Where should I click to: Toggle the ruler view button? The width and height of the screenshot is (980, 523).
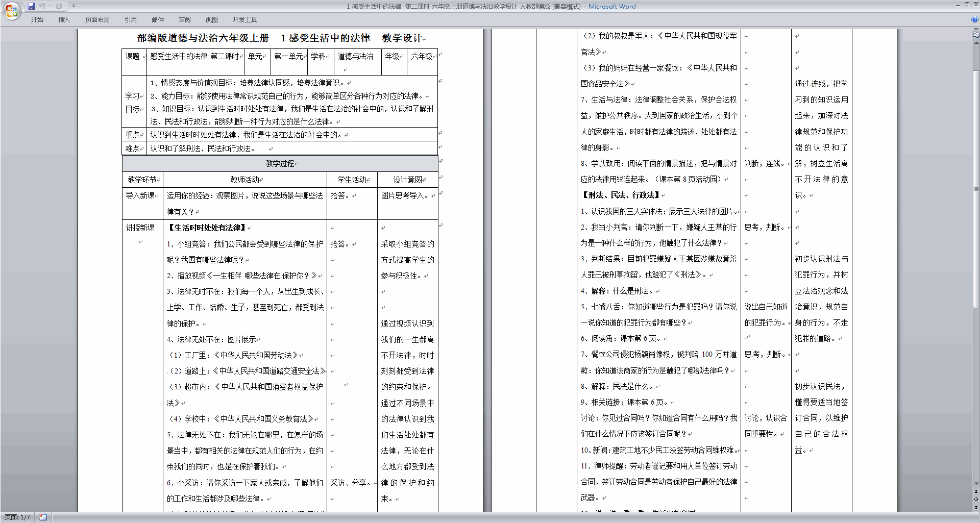(976, 35)
